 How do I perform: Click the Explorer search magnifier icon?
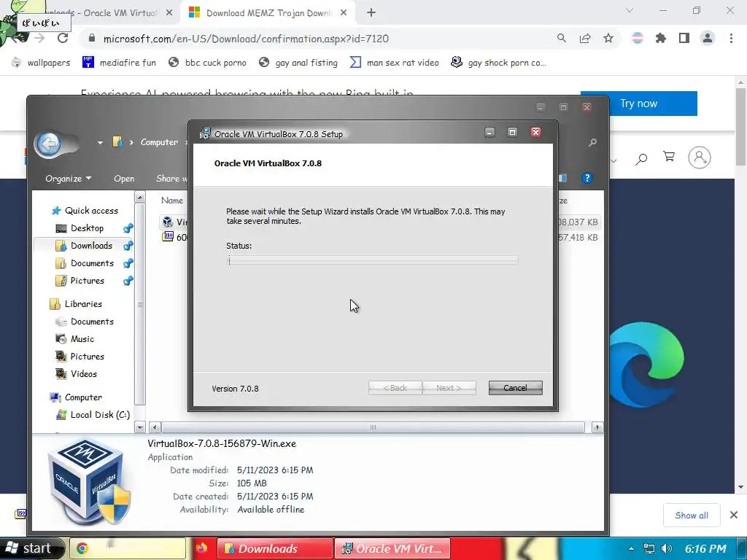592,142
